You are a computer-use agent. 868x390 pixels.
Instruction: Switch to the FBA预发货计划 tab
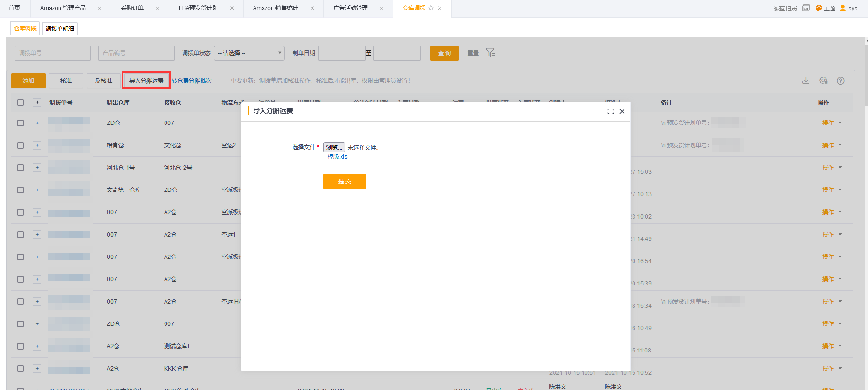198,8
